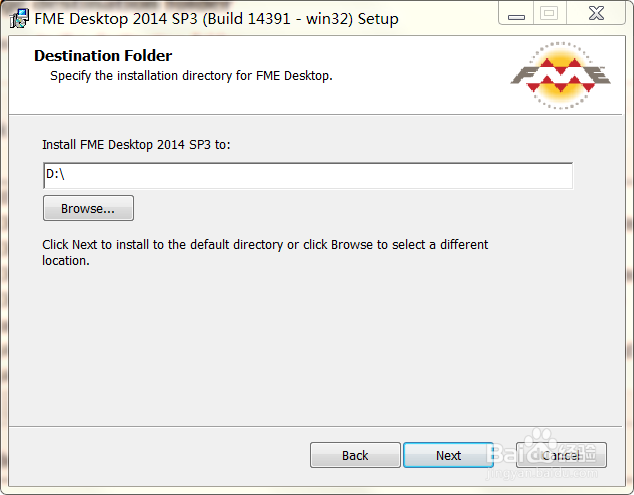Click 'Install FME Desktop 2014 SP3 to:' label
Screen dimensions: 634x495
[136, 144]
